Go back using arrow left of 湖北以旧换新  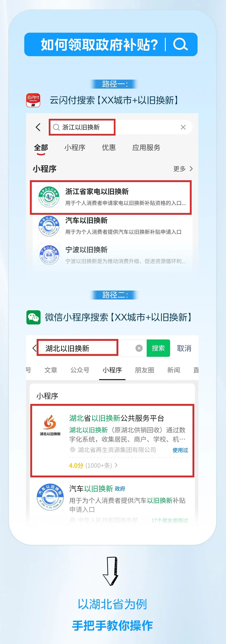[35, 348]
